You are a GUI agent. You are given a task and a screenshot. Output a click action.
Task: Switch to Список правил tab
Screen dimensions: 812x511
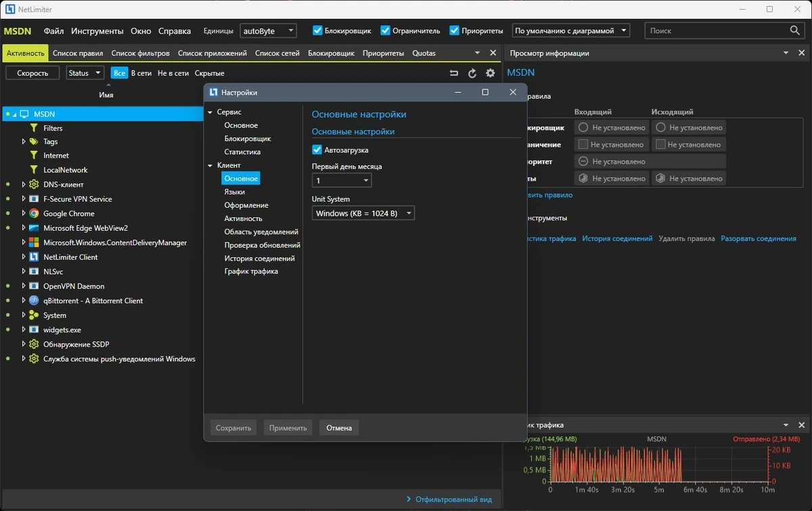click(78, 53)
